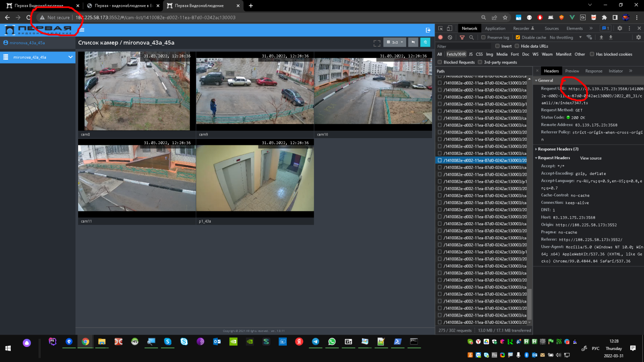This screenshot has height=362, width=644.
Task: Close the request details pane
Action: [537, 71]
